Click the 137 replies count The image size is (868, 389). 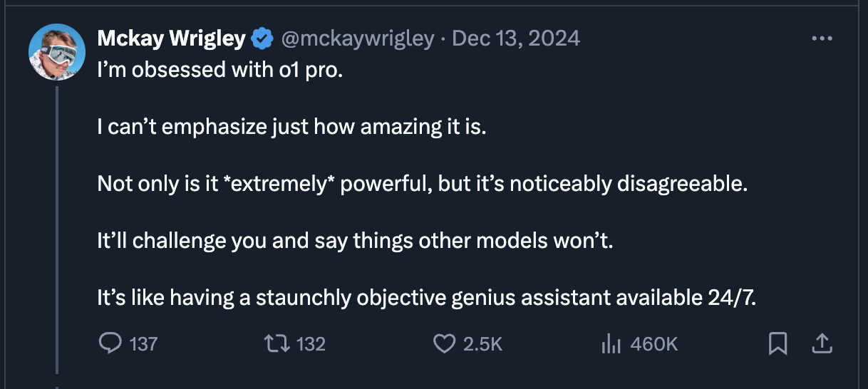pos(144,345)
